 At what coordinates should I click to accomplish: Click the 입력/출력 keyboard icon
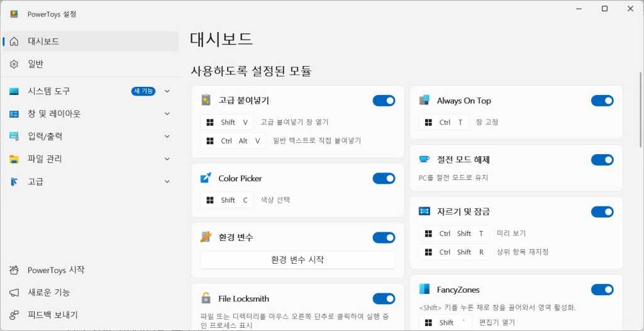click(14, 137)
